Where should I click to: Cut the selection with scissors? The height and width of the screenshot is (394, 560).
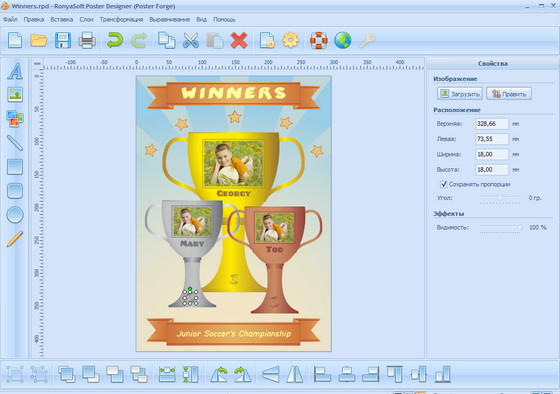coord(191,40)
